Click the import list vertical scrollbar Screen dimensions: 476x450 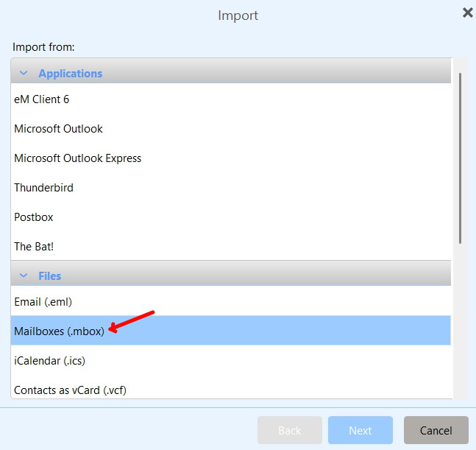click(x=461, y=158)
